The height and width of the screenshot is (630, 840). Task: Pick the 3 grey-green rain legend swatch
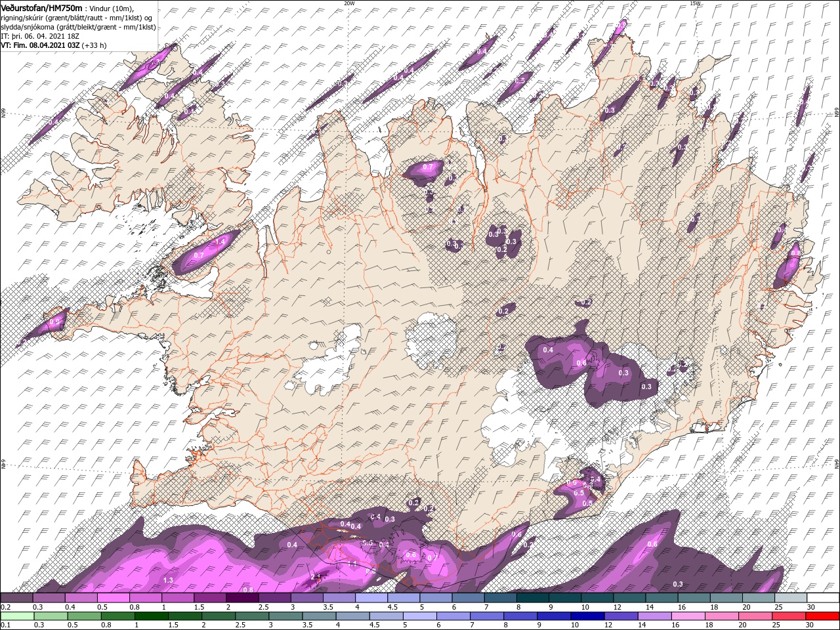(x=285, y=616)
